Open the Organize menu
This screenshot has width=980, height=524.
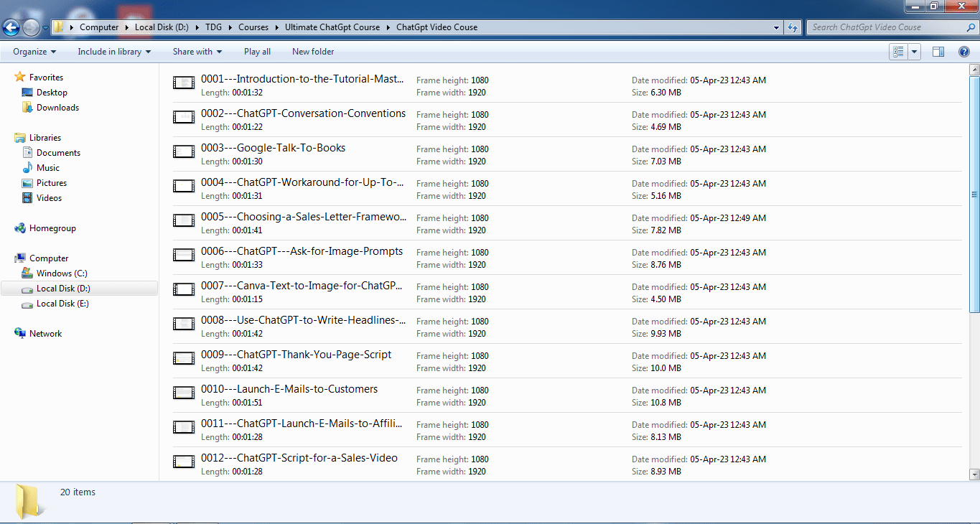[x=34, y=52]
